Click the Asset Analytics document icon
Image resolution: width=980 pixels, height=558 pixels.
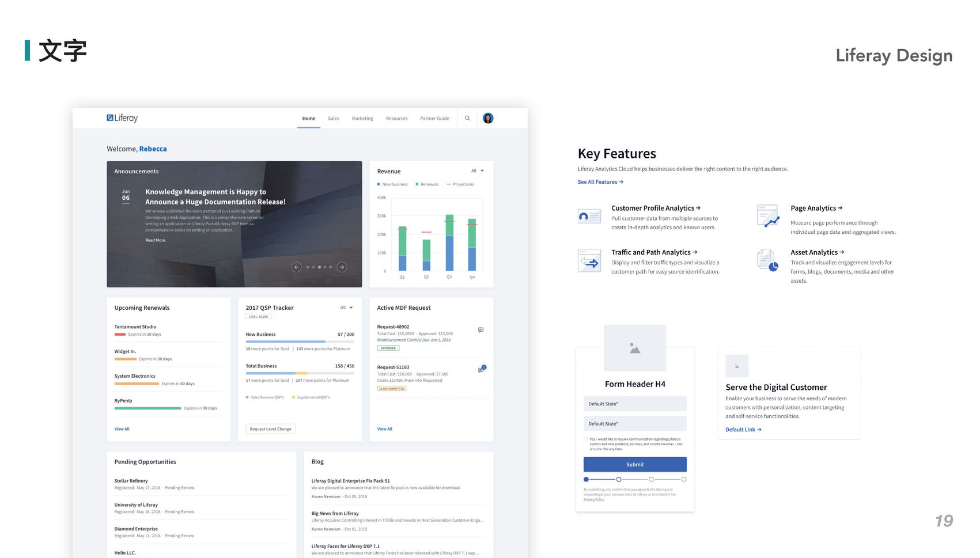pyautogui.click(x=768, y=260)
